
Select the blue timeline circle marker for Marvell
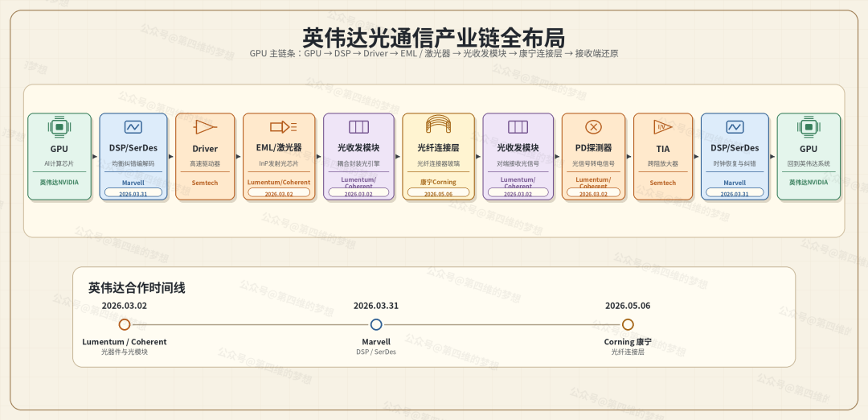(x=376, y=325)
